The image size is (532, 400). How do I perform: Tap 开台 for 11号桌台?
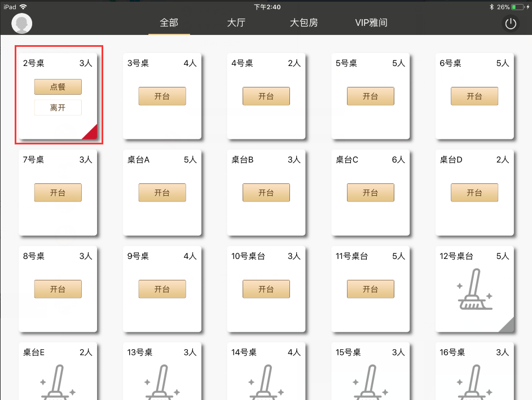(x=371, y=289)
